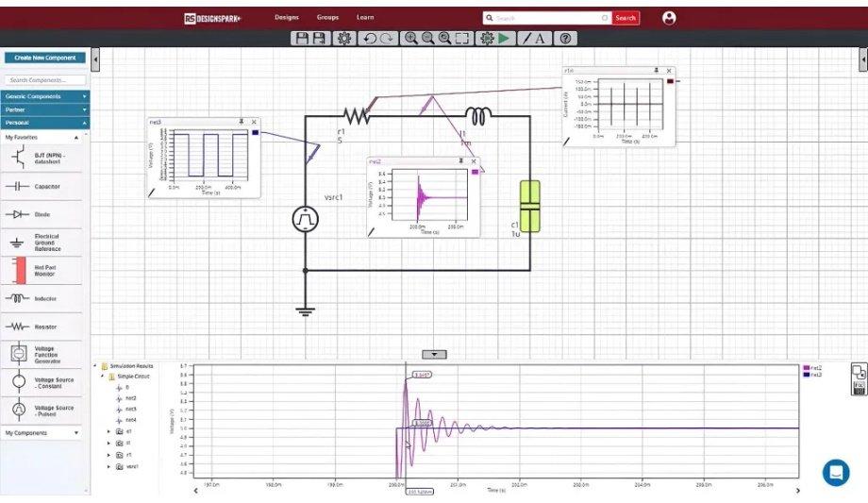This screenshot has width=868, height=503.
Task: Expand the Generic Components section
Action: 45,96
